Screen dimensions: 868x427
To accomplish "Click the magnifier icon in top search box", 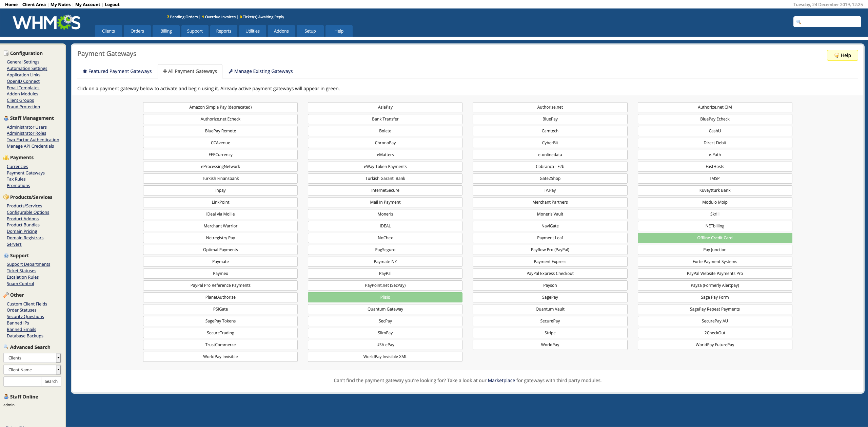I will (x=799, y=22).
